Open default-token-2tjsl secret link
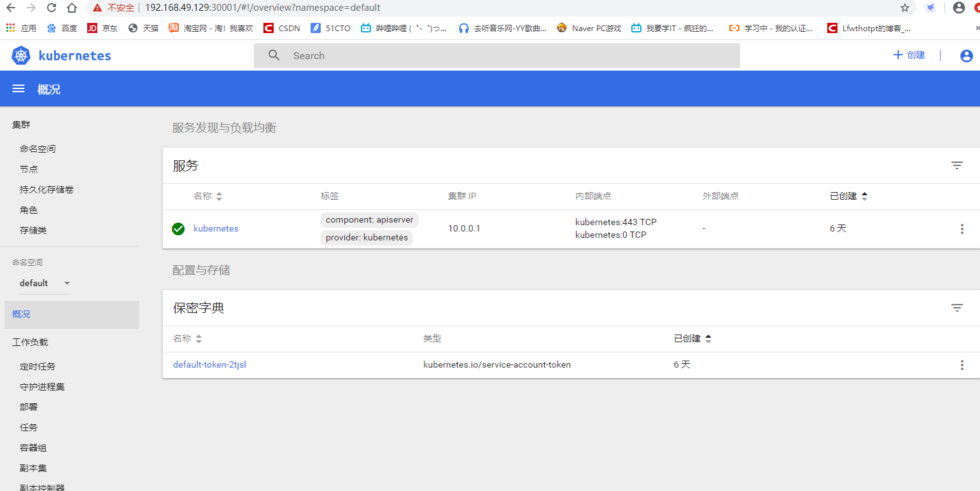Screen dimensions: 980x491 (209, 365)
